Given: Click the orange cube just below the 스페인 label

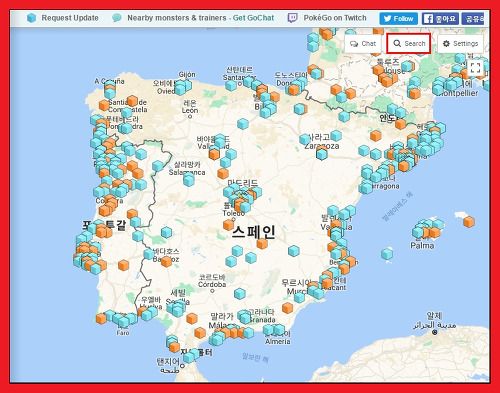Looking at the screenshot, I should pyautogui.click(x=262, y=244).
